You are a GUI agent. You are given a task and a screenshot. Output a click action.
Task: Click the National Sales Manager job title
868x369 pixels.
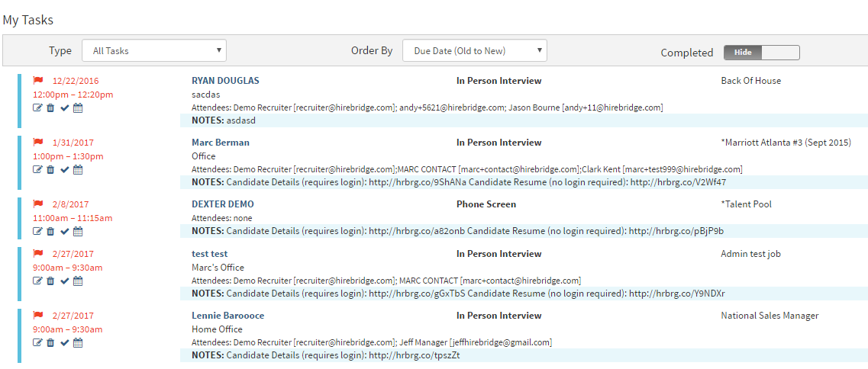click(769, 316)
